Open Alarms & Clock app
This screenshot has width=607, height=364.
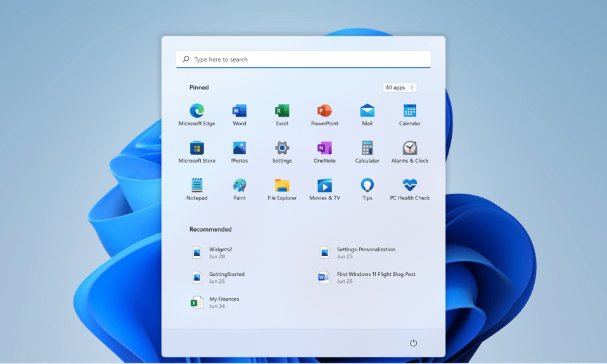409,152
